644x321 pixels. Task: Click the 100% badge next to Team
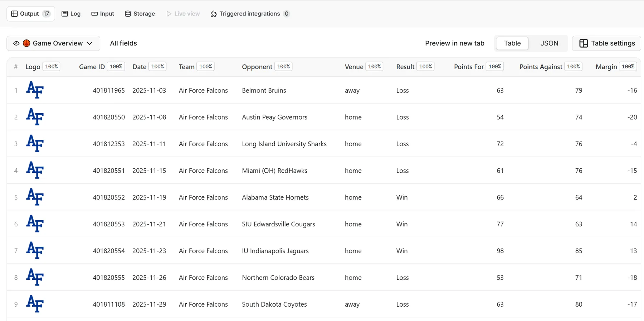click(x=206, y=66)
